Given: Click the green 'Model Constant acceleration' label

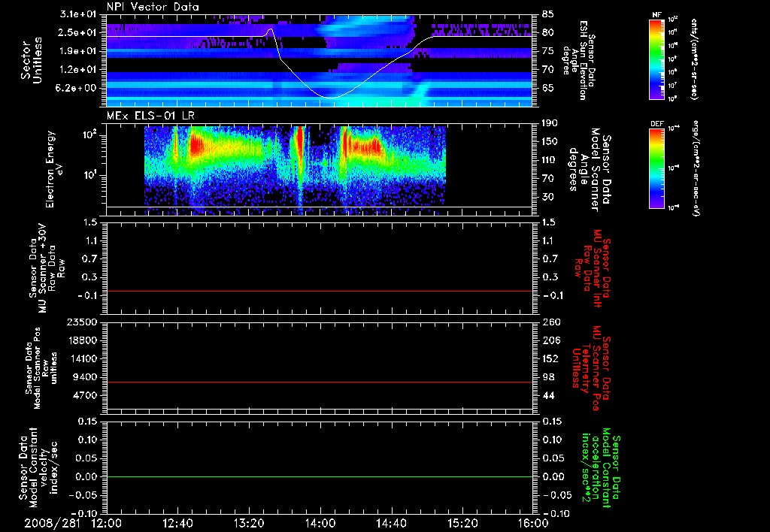Looking at the screenshot, I should pos(601,469).
